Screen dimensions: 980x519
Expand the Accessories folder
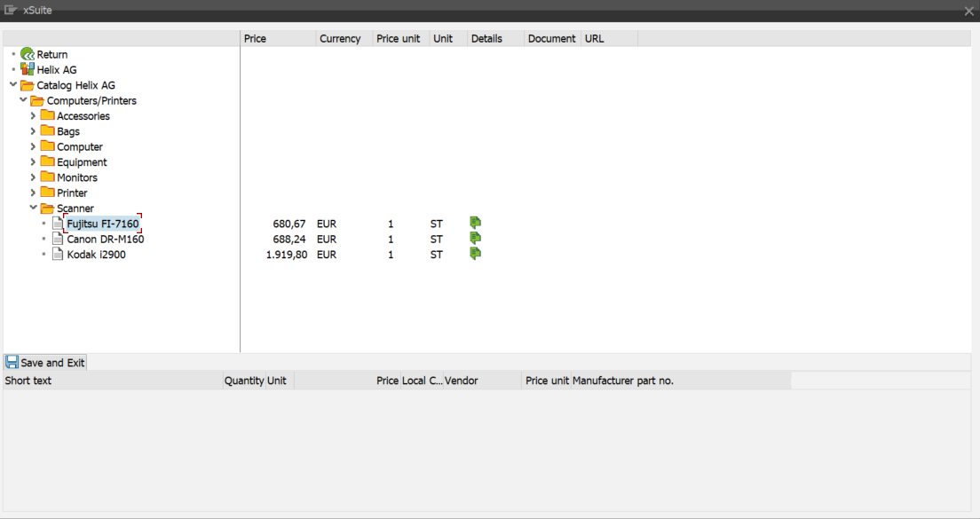tap(33, 115)
